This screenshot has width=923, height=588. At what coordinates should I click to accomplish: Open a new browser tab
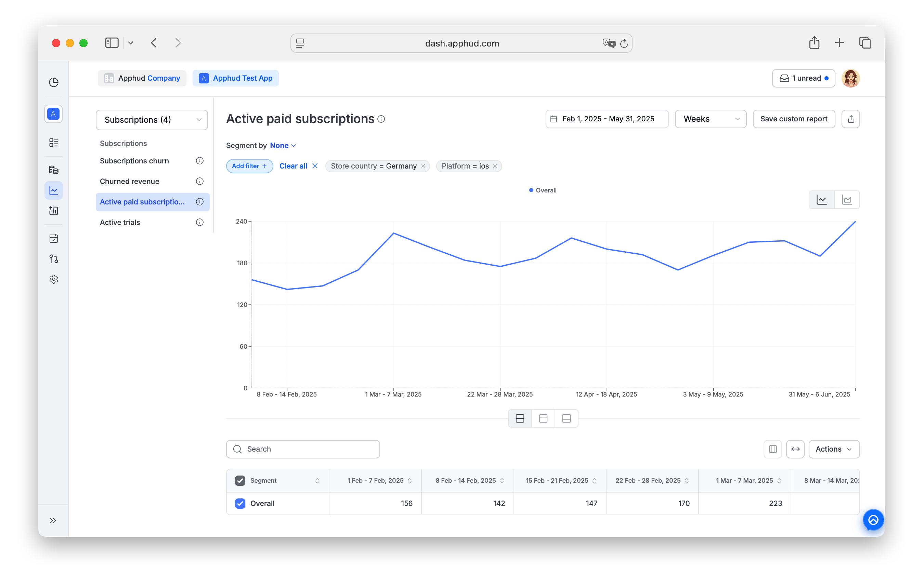coord(839,42)
